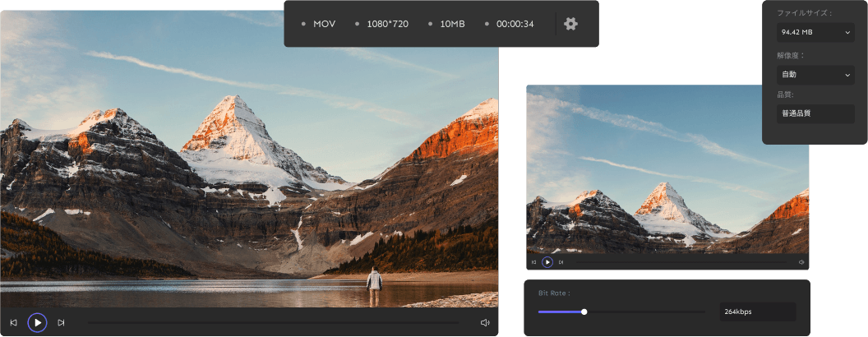Screen dimensions: 868x337
Task: Click the small player progress bar
Action: [x=682, y=262]
